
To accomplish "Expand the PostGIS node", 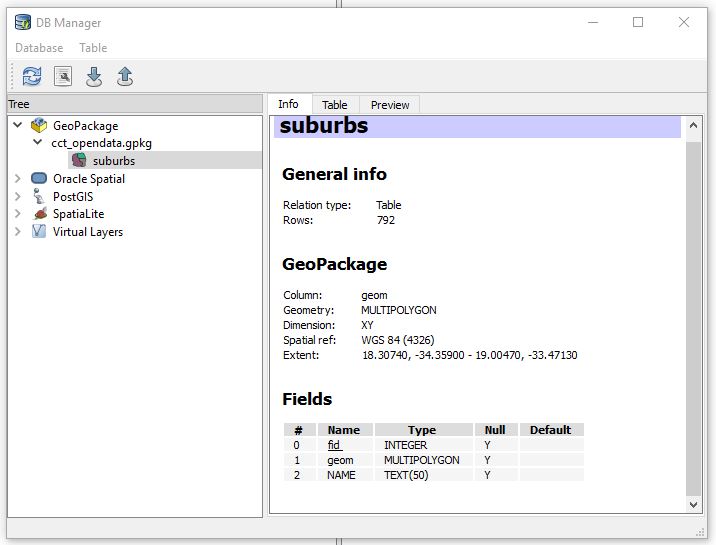I will [x=18, y=196].
